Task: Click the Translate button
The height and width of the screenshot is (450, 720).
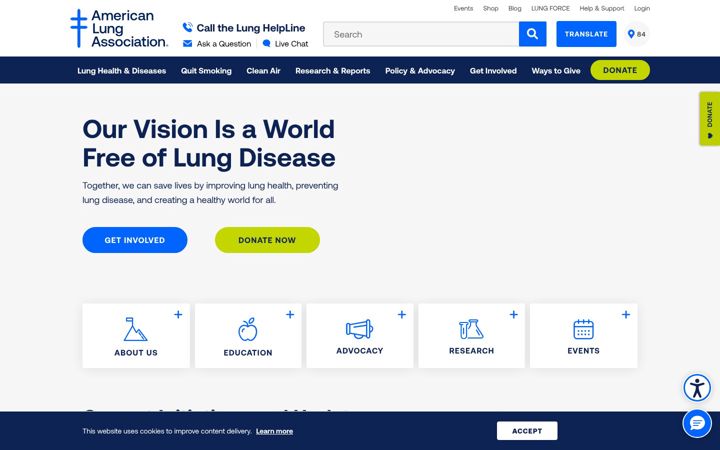Action: pos(586,34)
